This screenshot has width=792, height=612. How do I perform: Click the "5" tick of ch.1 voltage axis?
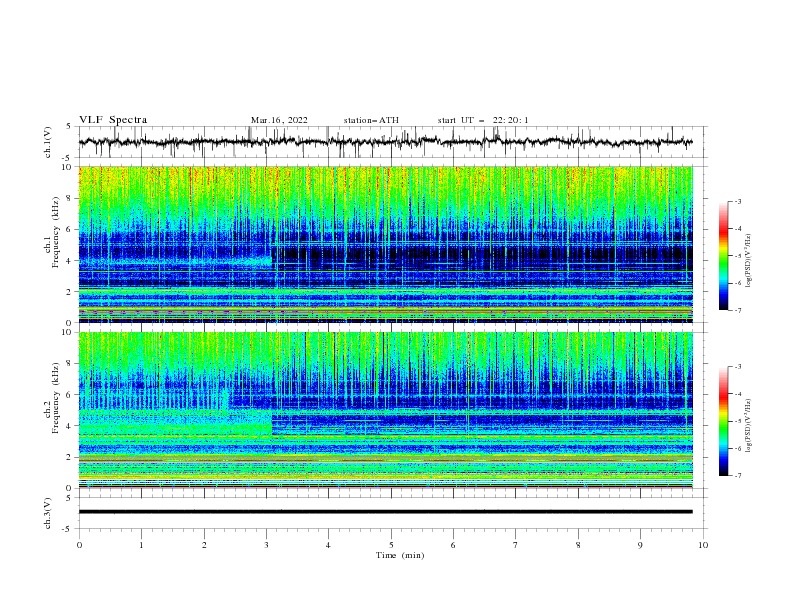point(70,126)
